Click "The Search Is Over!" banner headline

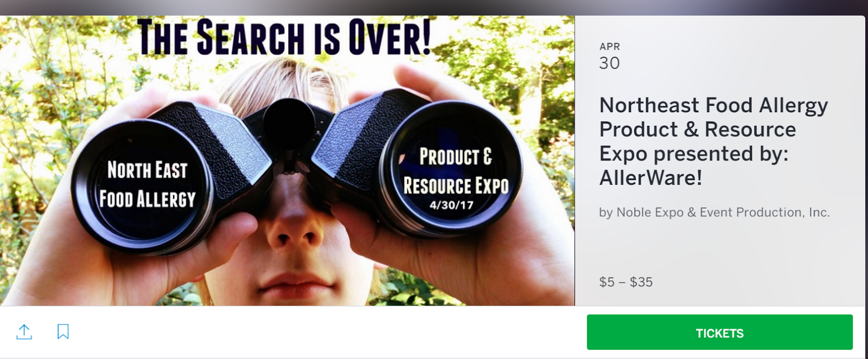[x=284, y=37]
